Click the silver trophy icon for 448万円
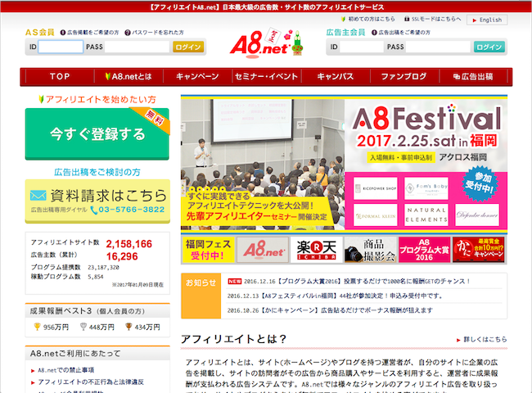The image size is (532, 393). click(83, 327)
